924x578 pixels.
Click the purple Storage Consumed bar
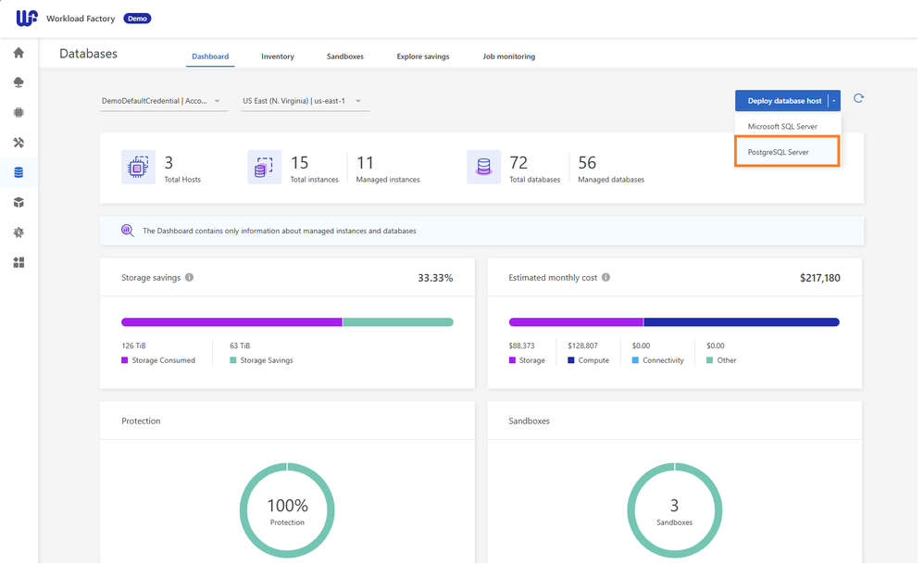(x=231, y=322)
